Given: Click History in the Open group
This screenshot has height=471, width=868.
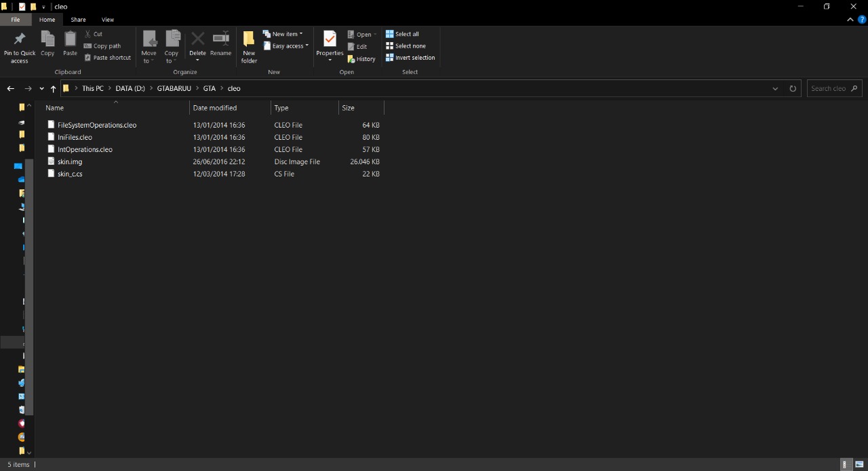Looking at the screenshot, I should pyautogui.click(x=361, y=59).
